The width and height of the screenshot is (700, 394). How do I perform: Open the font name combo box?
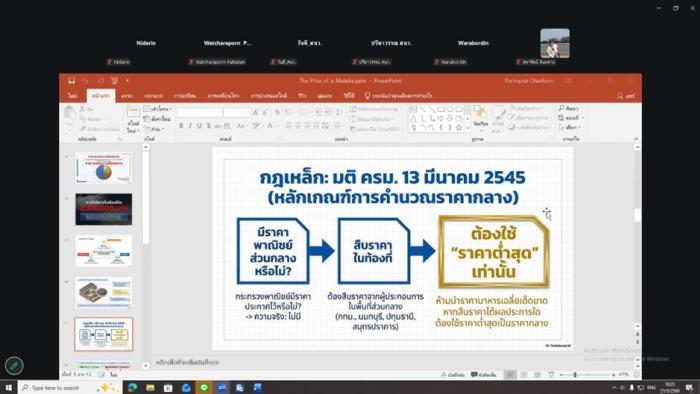coord(200,112)
